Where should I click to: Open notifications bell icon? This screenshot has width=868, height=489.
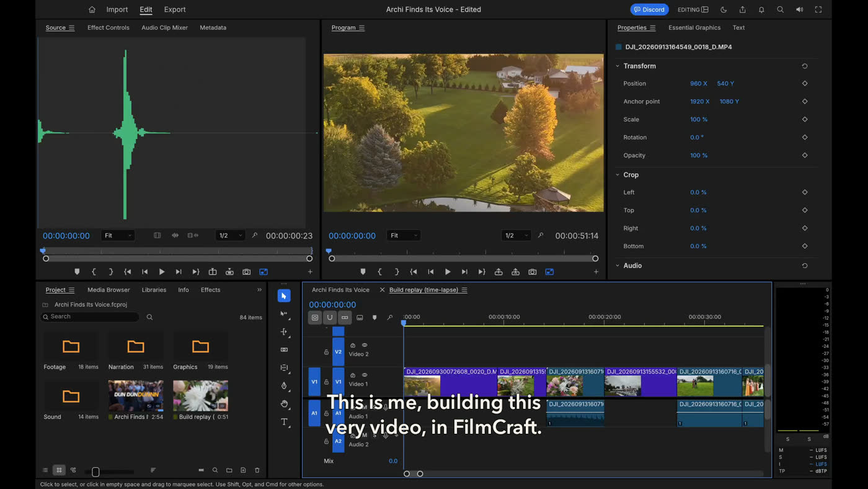click(761, 9)
